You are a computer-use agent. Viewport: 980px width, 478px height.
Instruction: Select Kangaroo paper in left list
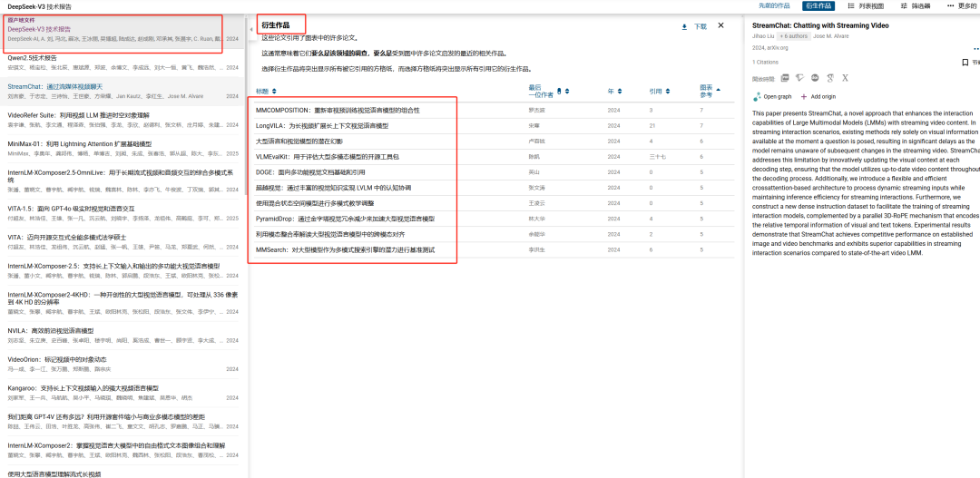coord(122,393)
